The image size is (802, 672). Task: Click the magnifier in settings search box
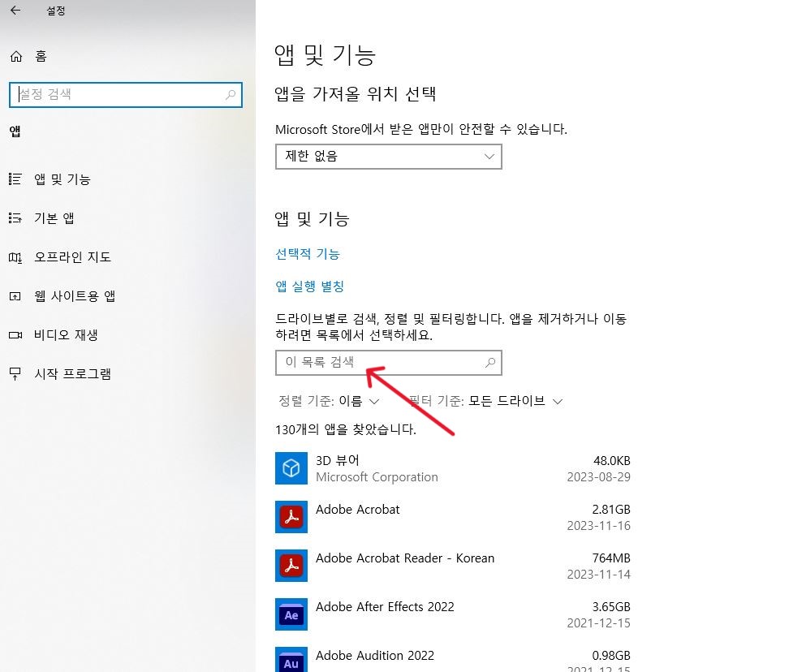(x=231, y=95)
